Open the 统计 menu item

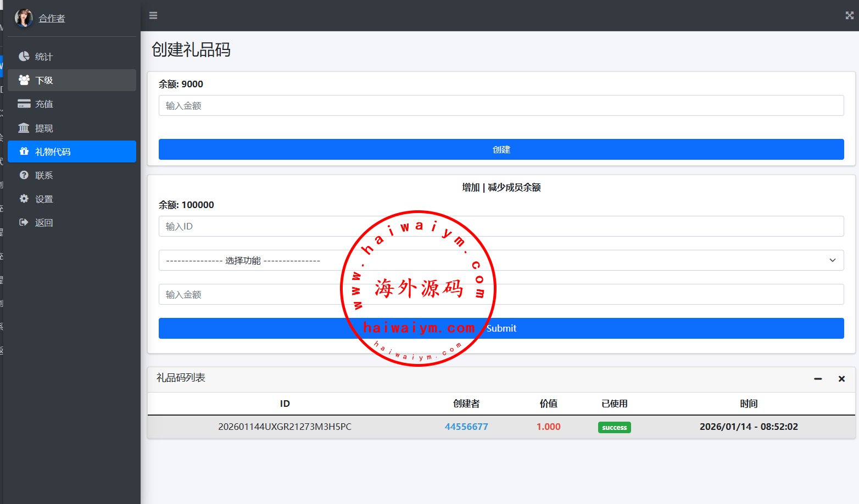44,57
